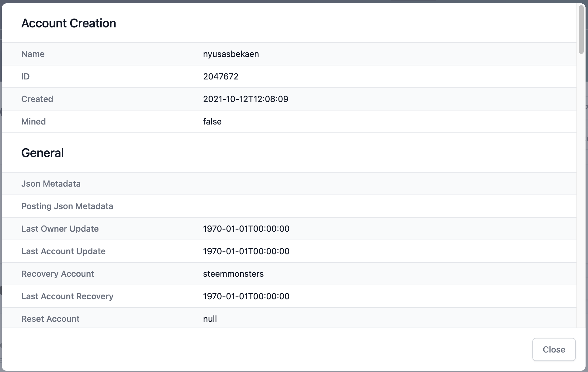The width and height of the screenshot is (588, 372).
Task: Click the Last Account Update label
Action: (63, 251)
